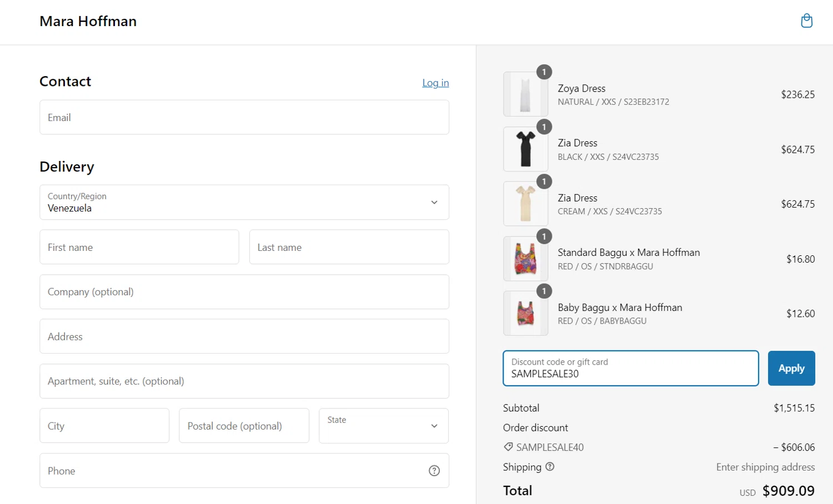Image resolution: width=833 pixels, height=504 pixels.
Task: Click the total amount $909.09
Action: [789, 491]
